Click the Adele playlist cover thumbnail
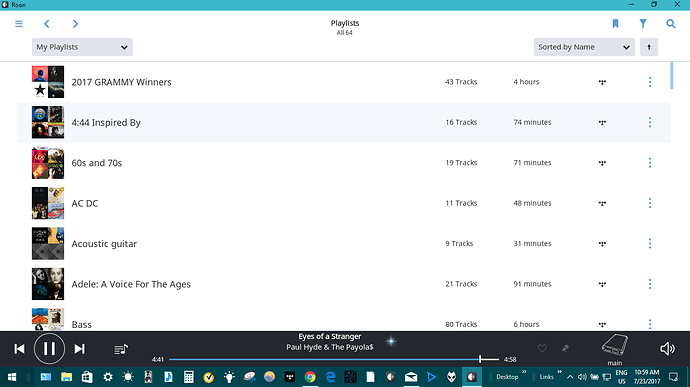This screenshot has height=387, width=690. point(48,284)
